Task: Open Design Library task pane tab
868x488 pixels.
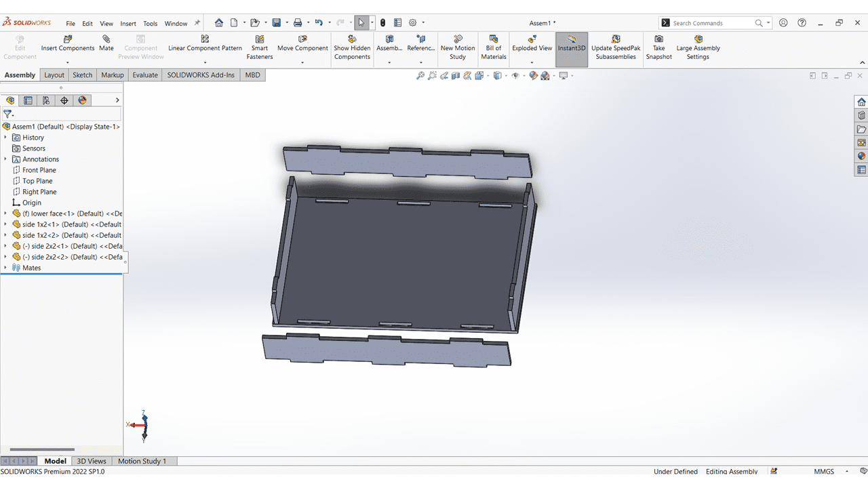Action: [x=861, y=115]
